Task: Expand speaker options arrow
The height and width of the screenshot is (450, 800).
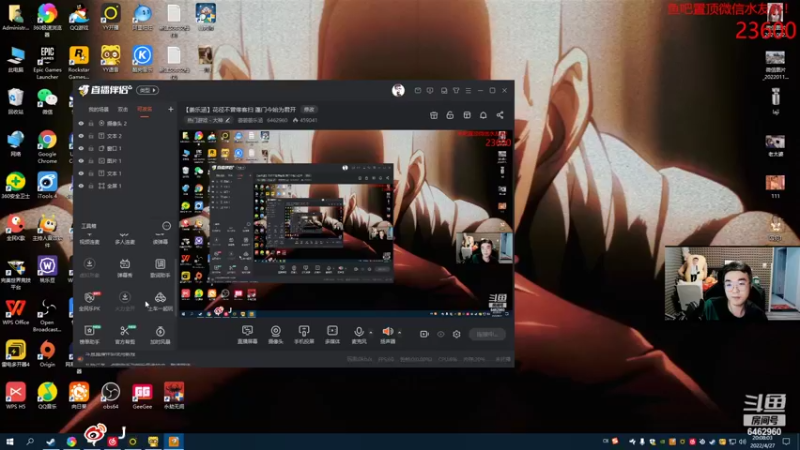Action: [399, 333]
